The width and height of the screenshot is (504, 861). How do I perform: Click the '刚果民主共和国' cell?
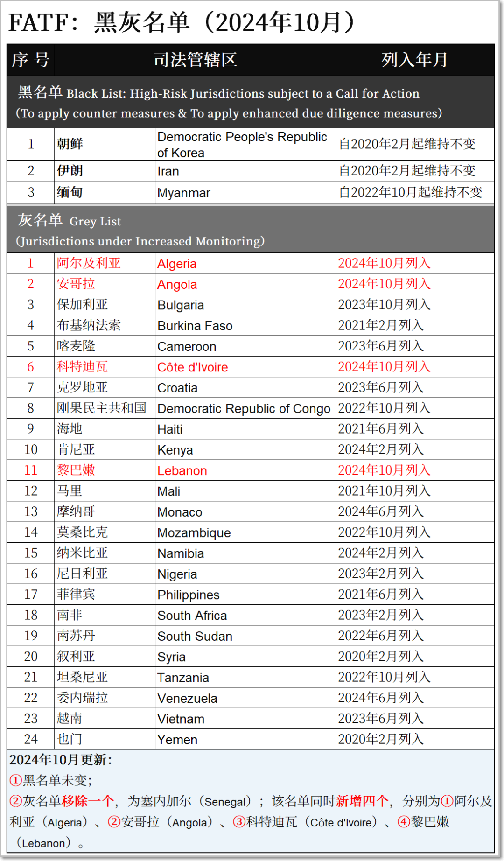point(105,408)
